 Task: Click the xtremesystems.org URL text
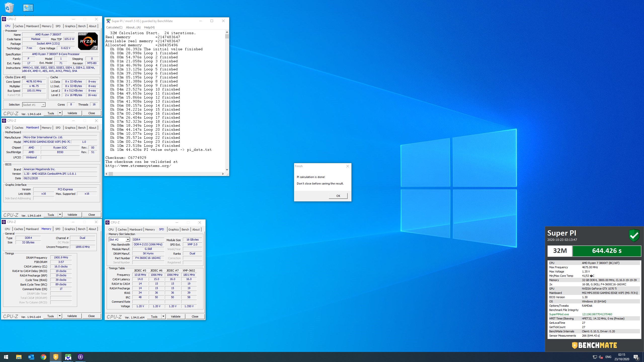point(138,166)
